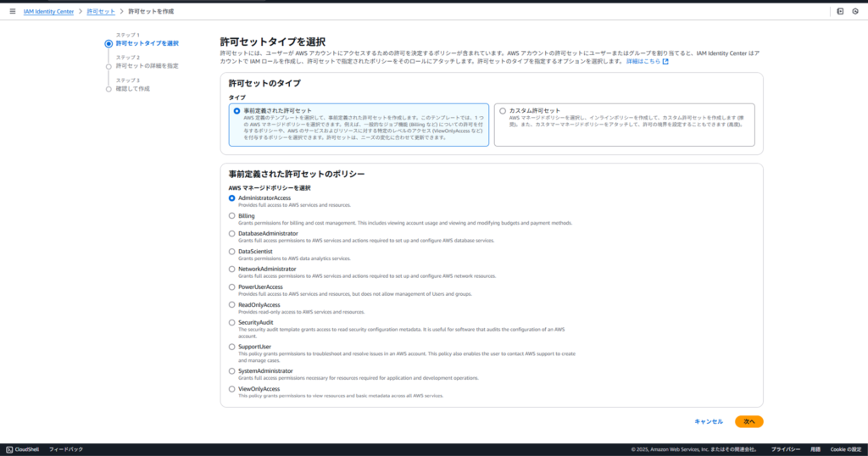This screenshot has height=456, width=868.
Task: Select the カスタム許可セット type radio
Action: [503, 111]
